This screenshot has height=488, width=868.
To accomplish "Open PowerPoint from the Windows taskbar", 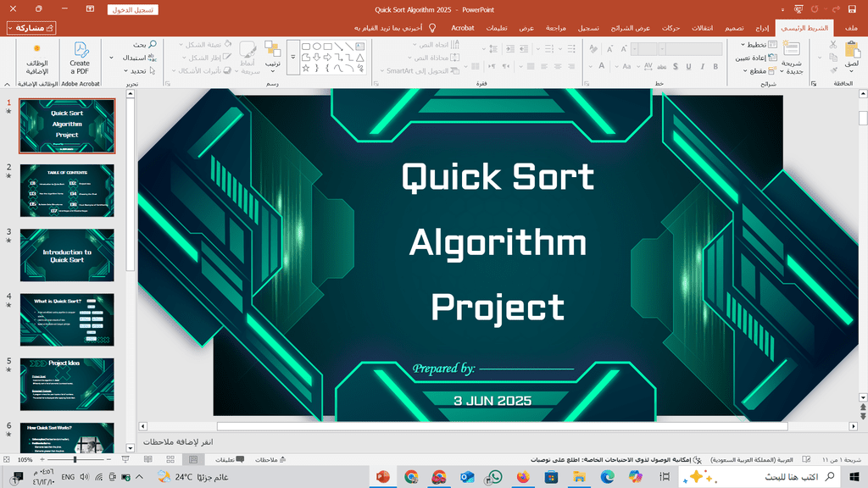I will click(x=382, y=477).
